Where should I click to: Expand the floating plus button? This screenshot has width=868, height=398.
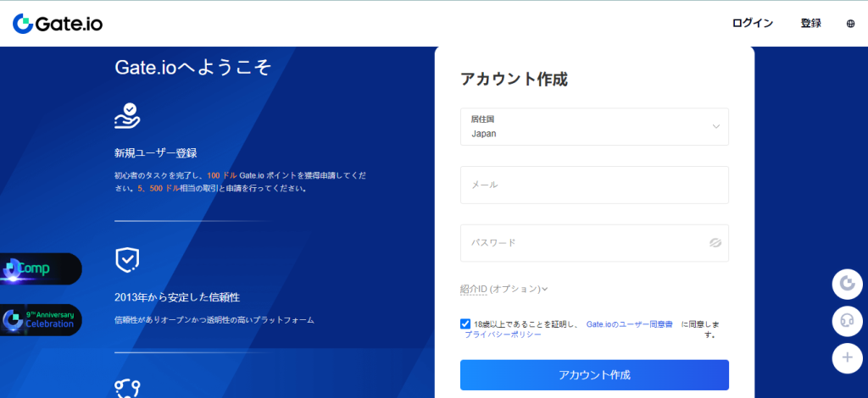tap(846, 358)
